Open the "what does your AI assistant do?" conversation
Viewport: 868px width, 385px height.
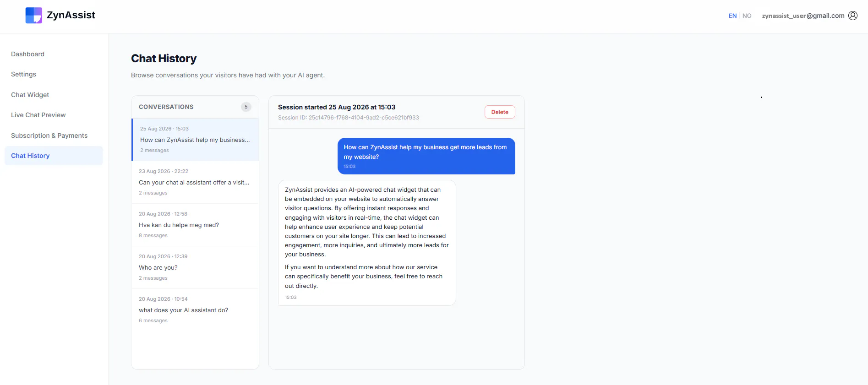point(196,310)
